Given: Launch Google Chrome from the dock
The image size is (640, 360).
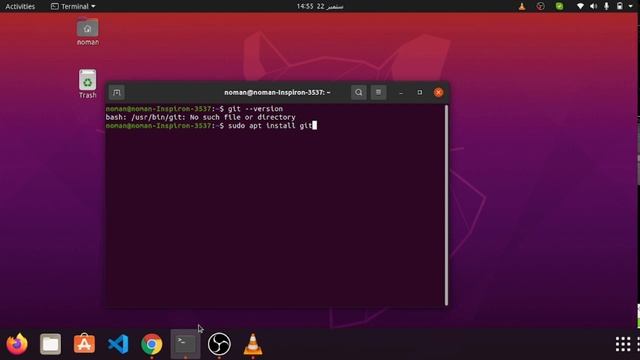Looking at the screenshot, I should click(x=151, y=344).
